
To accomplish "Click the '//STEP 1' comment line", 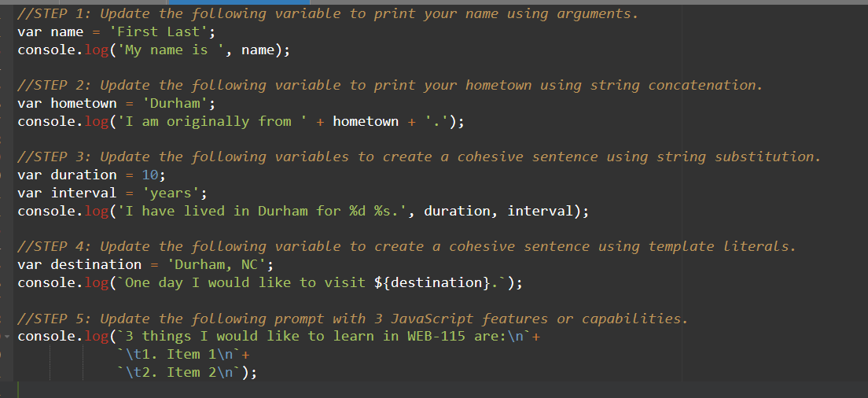I will tap(328, 14).
